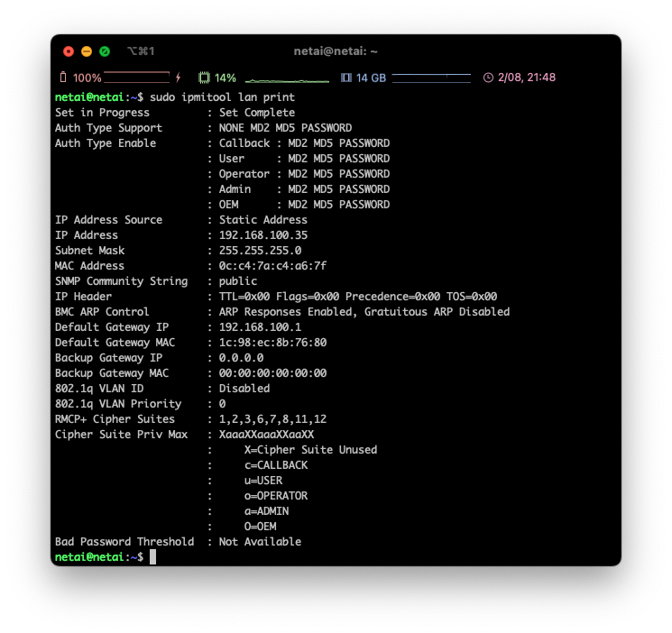The width and height of the screenshot is (672, 633).
Task: Click the date and time 2/08, 21:48
Action: (527, 78)
